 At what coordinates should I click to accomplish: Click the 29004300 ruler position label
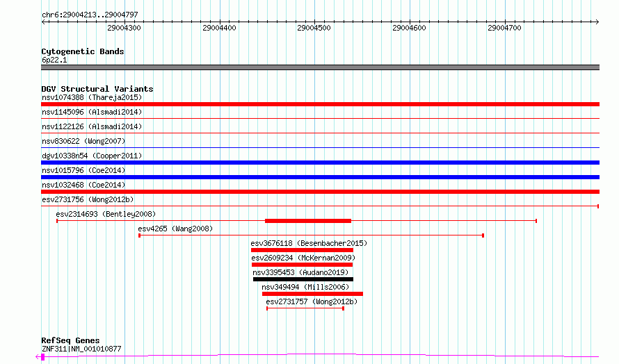point(124,28)
